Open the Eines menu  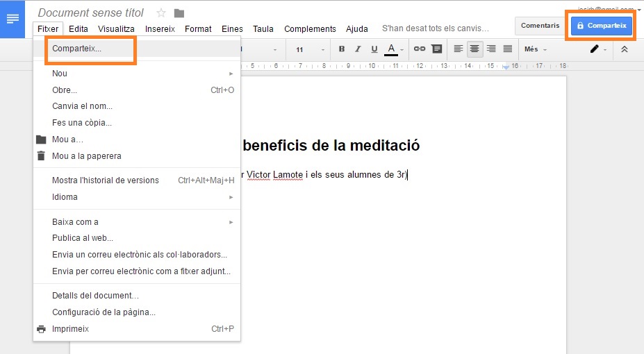(232, 29)
